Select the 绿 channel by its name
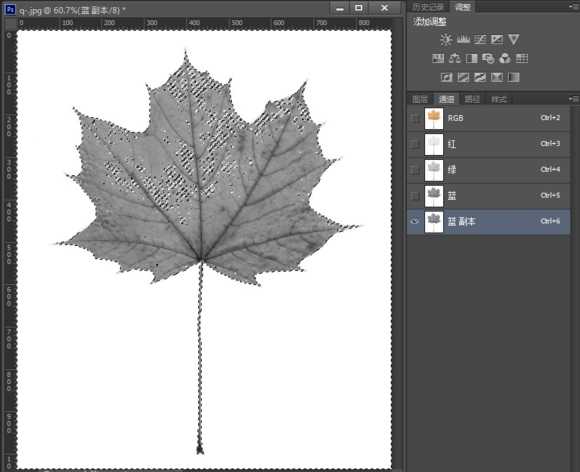Viewport: 580px width, 472px height. pyautogui.click(x=452, y=170)
